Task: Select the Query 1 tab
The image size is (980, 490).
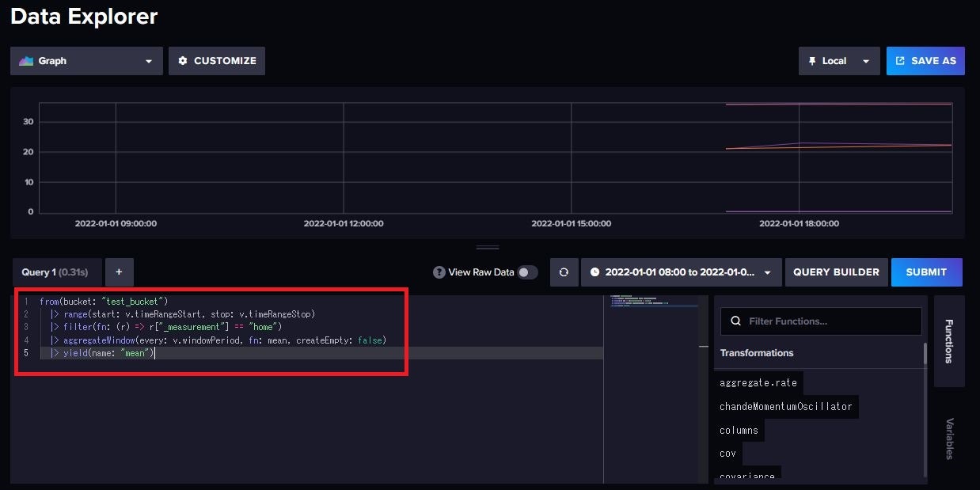Action: point(55,272)
